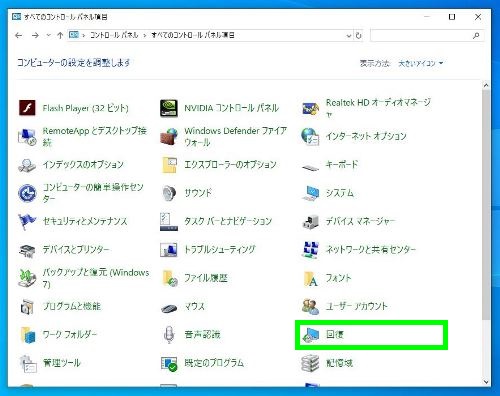
Task: Open the デバイス マネージャー icon
Action: coord(310,221)
